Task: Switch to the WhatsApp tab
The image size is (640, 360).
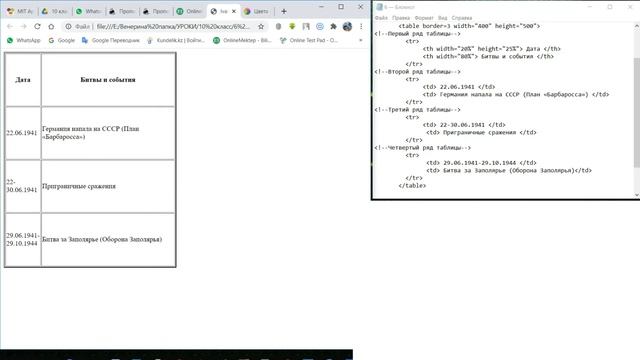Action: pos(88,11)
